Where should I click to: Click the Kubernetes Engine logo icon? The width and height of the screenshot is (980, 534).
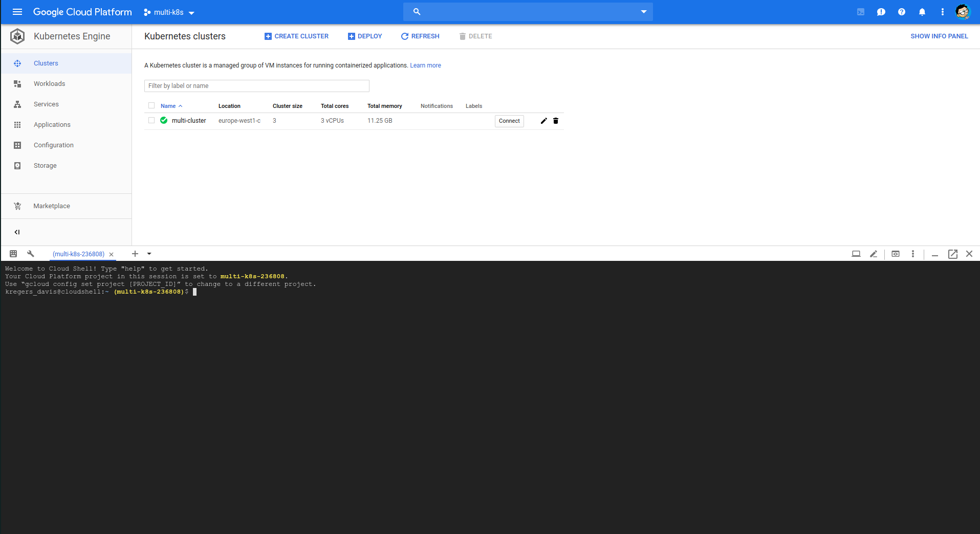click(17, 36)
